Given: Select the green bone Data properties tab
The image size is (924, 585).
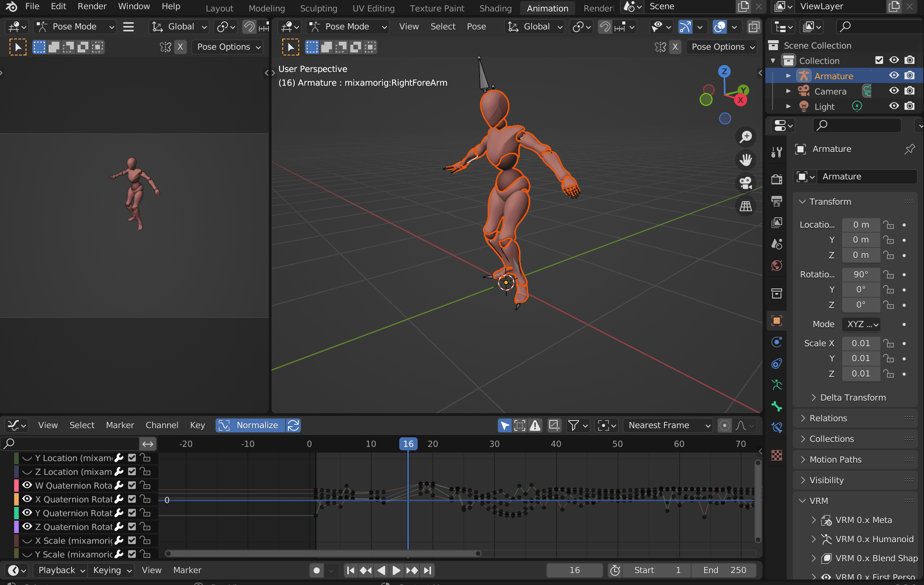Looking at the screenshot, I should (x=777, y=407).
